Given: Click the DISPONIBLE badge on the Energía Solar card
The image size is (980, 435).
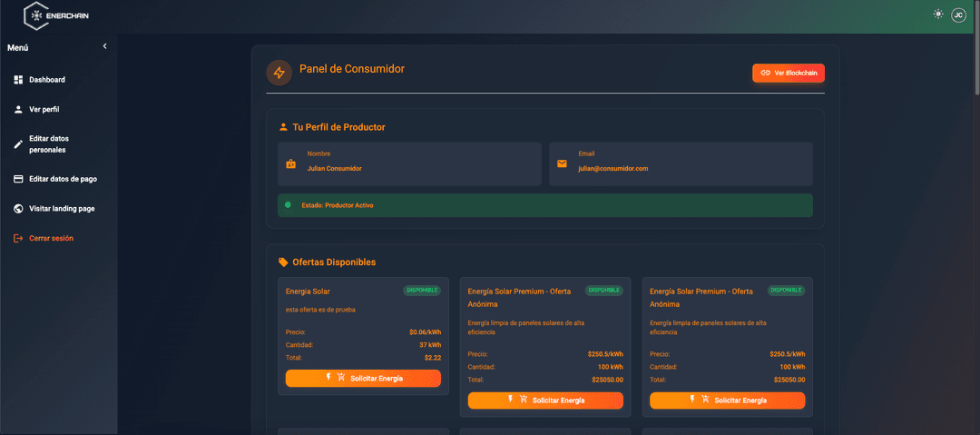Looking at the screenshot, I should point(422,291).
